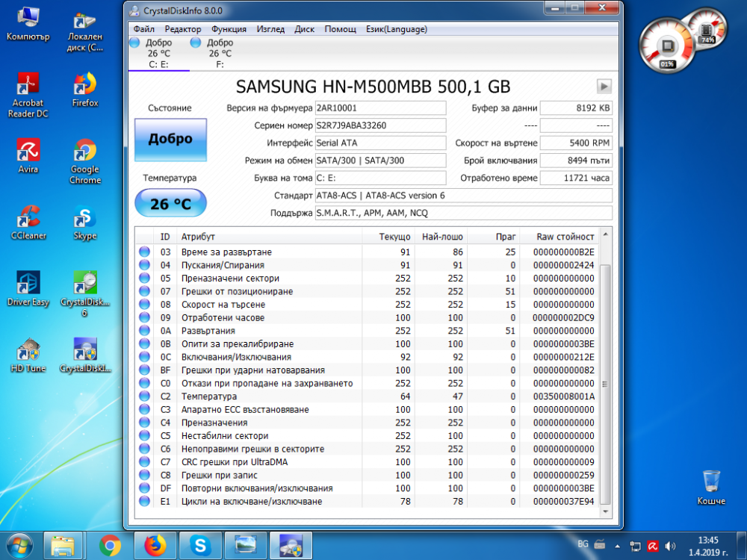Click the CrystalDiskInfo taskbar button
The height and width of the screenshot is (560, 747).
point(291,546)
